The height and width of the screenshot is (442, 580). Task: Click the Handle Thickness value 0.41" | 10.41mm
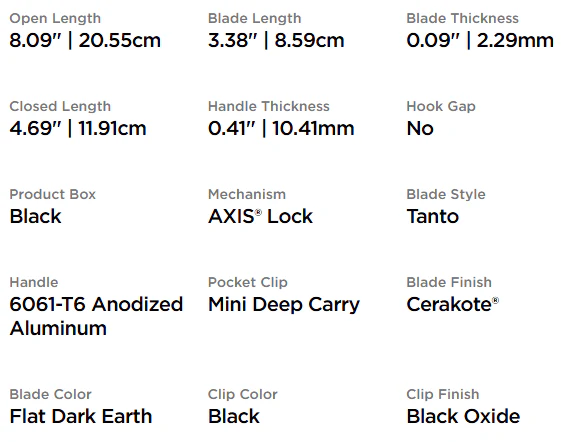(281, 128)
